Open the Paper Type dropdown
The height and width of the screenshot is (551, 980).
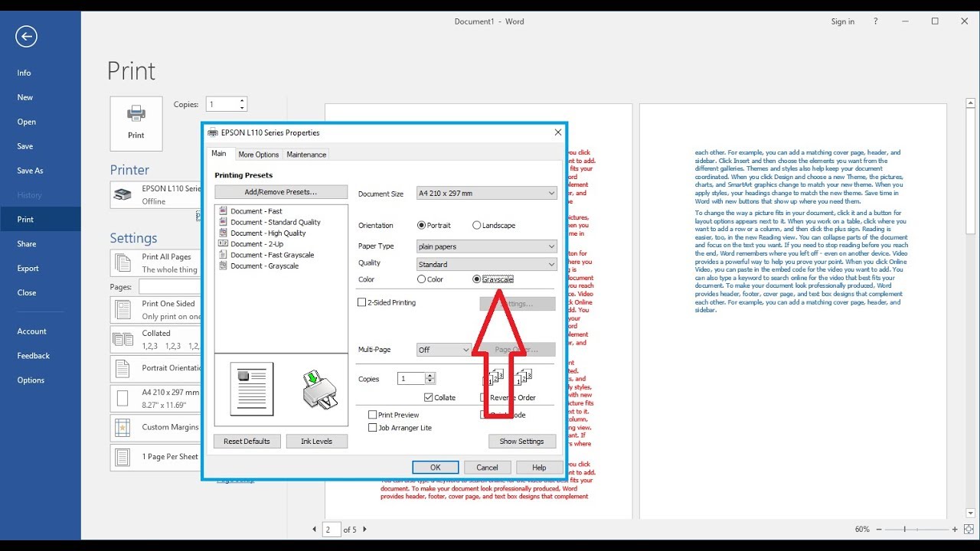click(x=487, y=246)
